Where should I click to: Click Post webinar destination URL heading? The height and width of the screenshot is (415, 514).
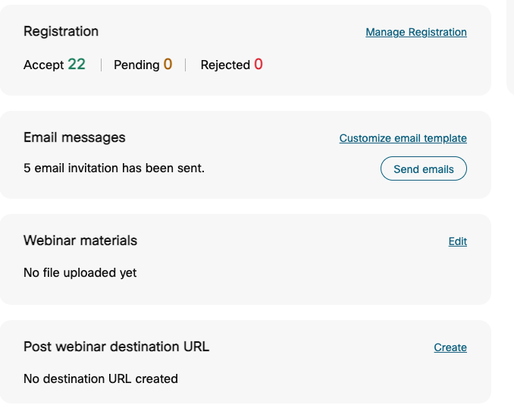(116, 347)
